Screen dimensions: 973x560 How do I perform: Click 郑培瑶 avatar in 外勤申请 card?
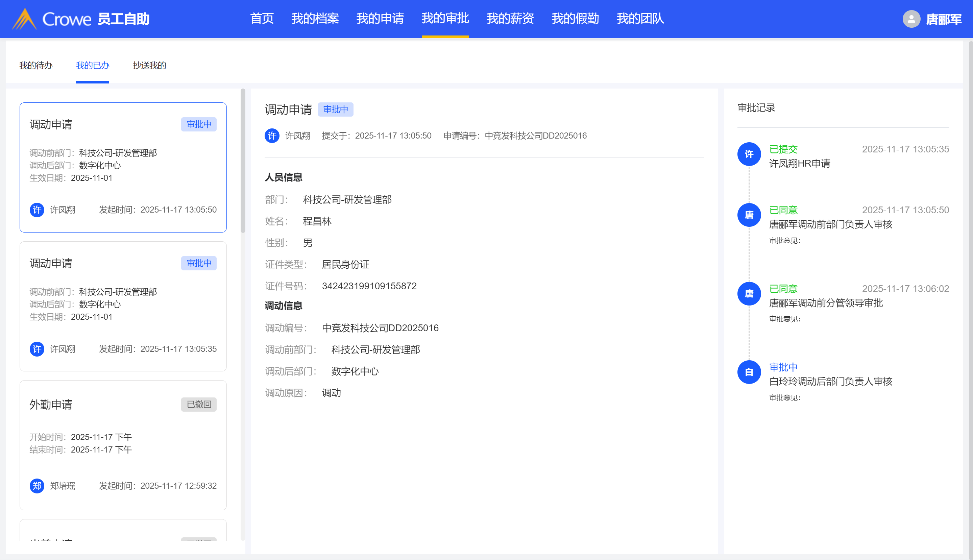37,486
